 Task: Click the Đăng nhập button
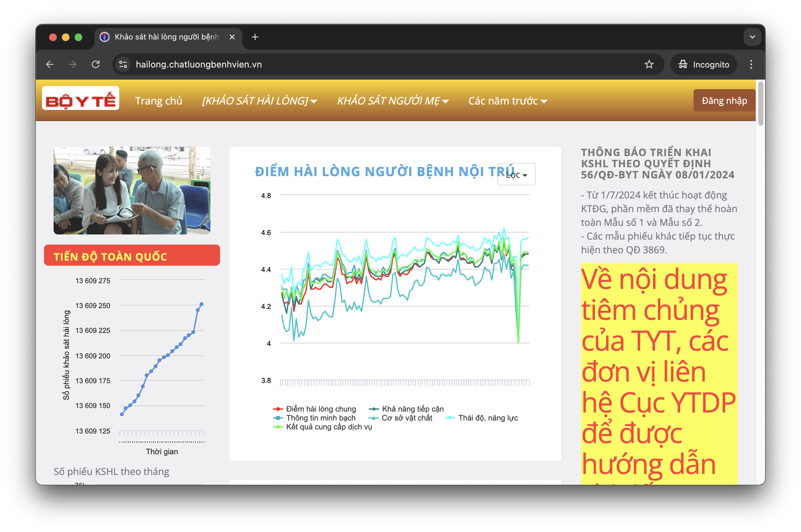[x=724, y=101]
